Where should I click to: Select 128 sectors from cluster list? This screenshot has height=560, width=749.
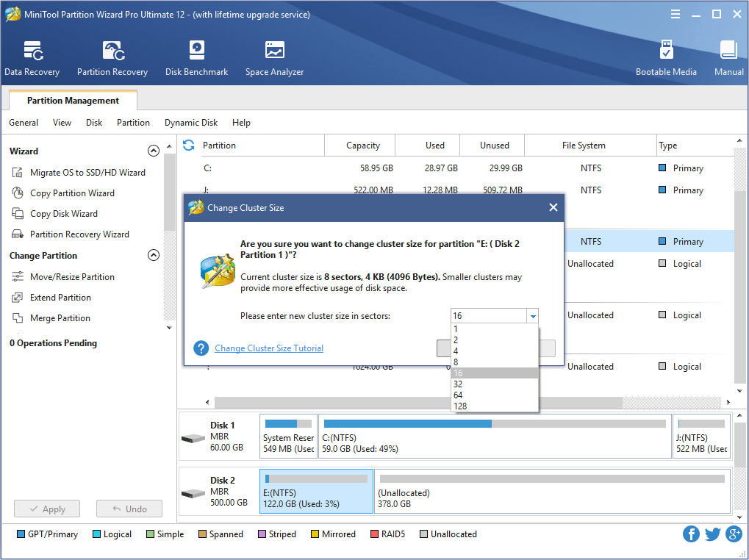click(495, 406)
